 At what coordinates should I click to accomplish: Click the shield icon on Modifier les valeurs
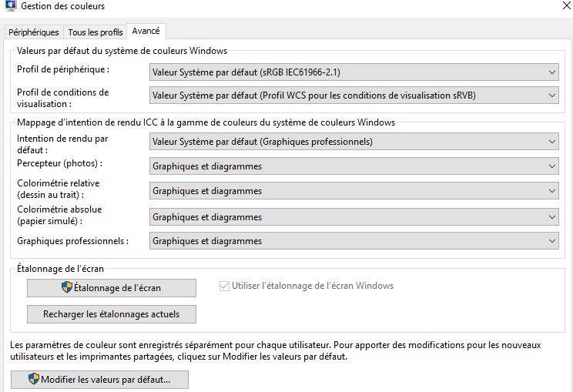33,380
